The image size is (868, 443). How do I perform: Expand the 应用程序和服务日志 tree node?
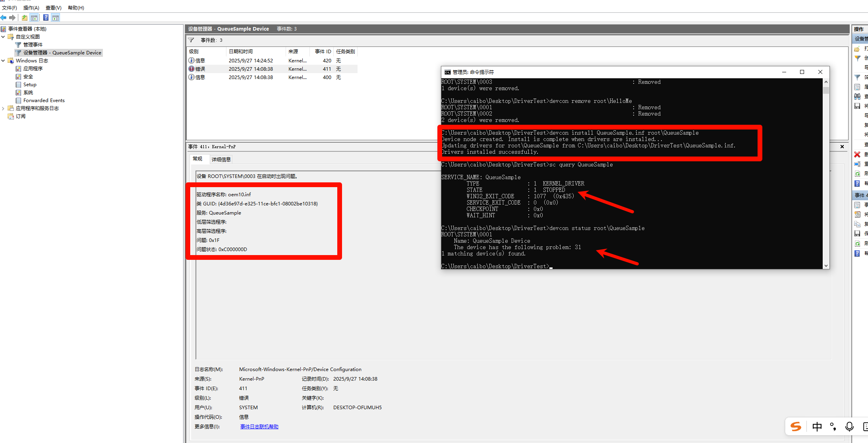tap(3, 108)
